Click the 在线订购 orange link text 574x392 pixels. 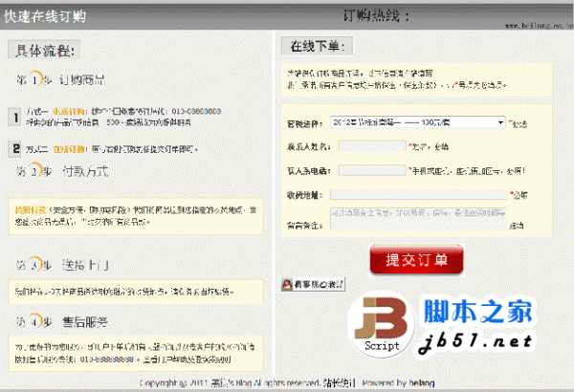click(x=69, y=149)
